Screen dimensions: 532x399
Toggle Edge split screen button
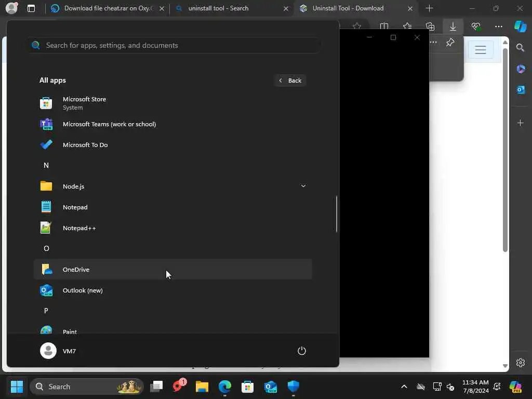tap(384, 26)
